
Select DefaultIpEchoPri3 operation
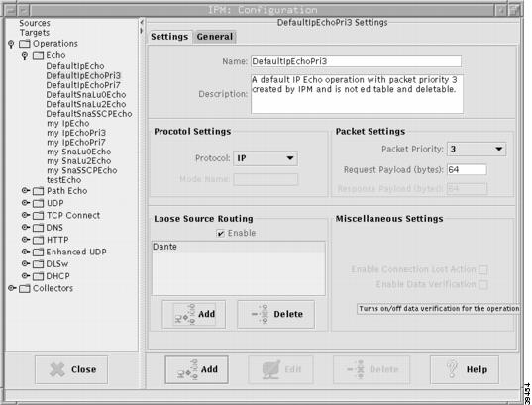[x=83, y=76]
